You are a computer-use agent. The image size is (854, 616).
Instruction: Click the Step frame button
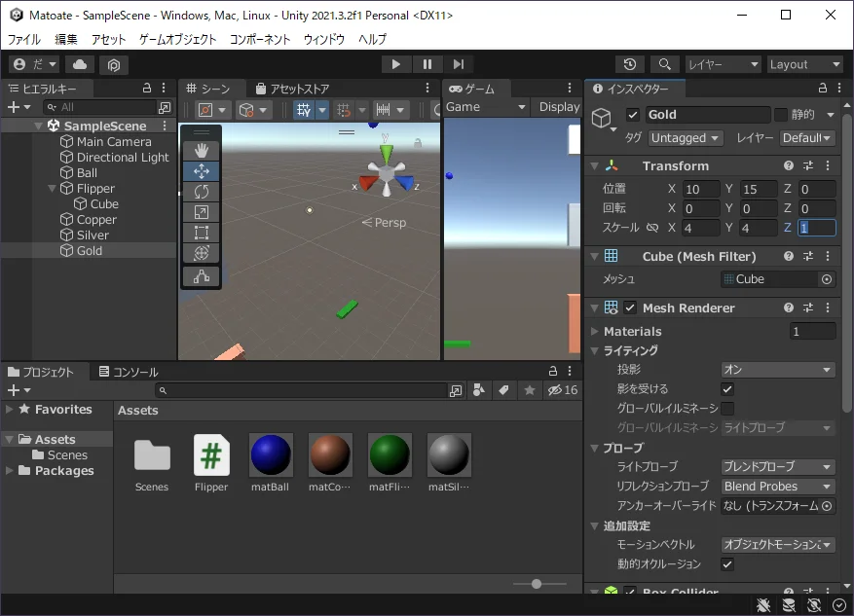[459, 64]
